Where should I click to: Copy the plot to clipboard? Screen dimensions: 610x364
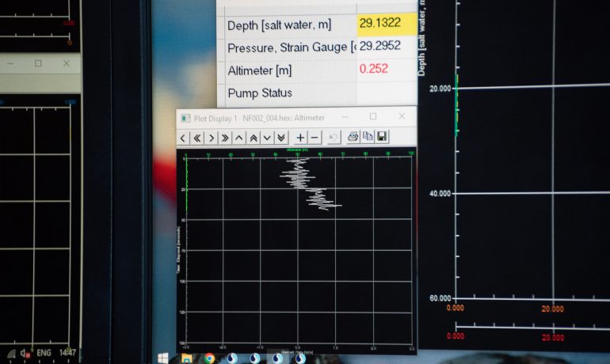pyautogui.click(x=368, y=138)
